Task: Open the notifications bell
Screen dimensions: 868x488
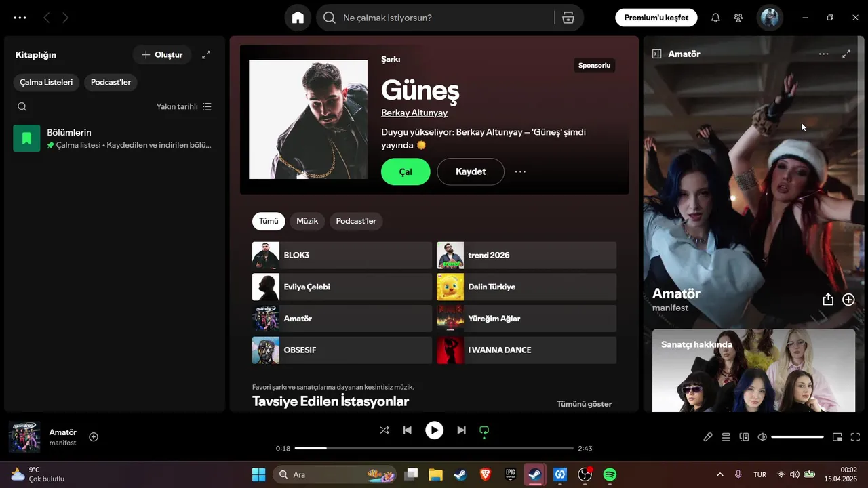Action: coord(715,18)
